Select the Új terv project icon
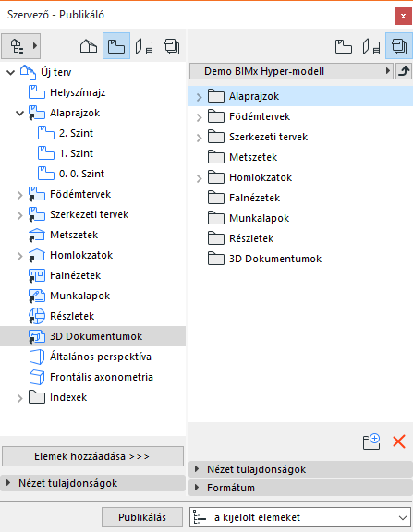This screenshot has height=532, width=413. [28, 72]
